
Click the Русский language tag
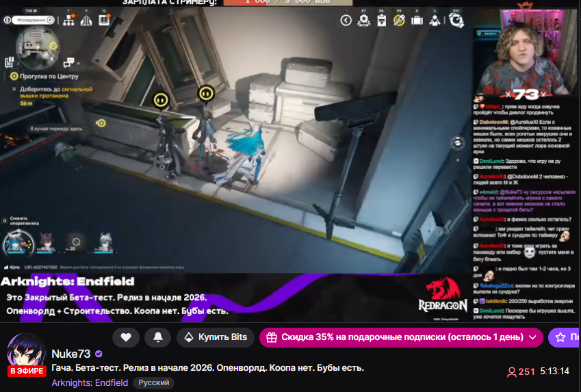pyautogui.click(x=154, y=382)
